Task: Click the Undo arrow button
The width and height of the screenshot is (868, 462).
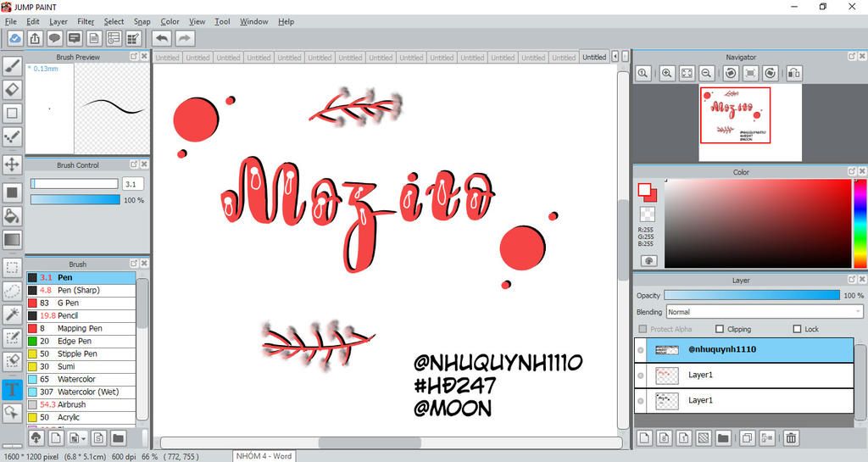Action: click(x=162, y=38)
